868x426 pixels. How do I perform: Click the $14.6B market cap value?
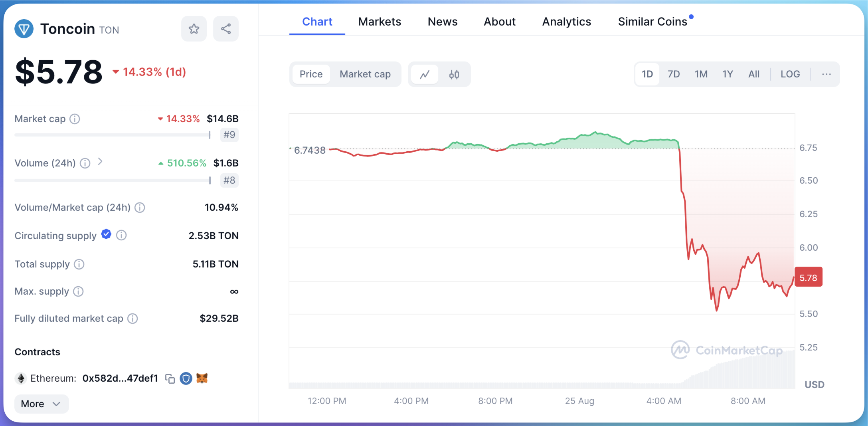click(x=223, y=119)
